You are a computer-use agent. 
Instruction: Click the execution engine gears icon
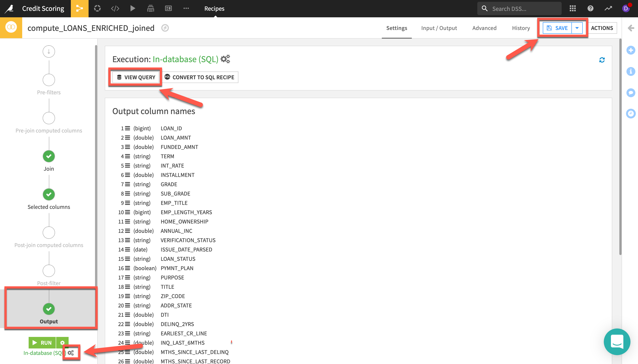click(225, 59)
